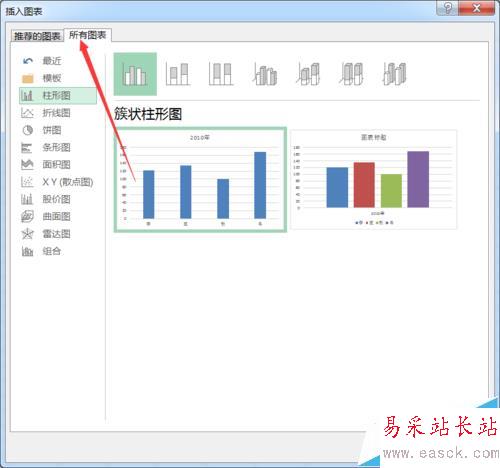This screenshot has width=500, height=468.
Task: Click the XY scatter chart icon
Action: (x=27, y=182)
